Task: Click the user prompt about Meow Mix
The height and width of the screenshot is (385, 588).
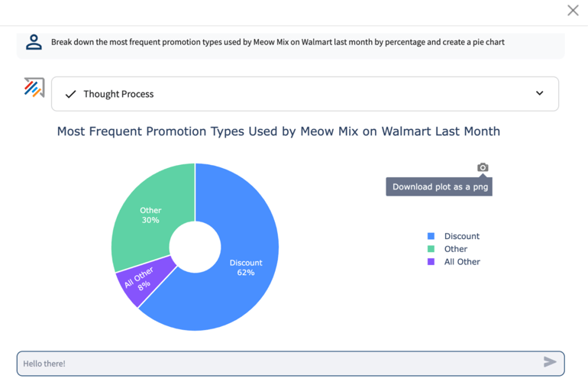Action: [277, 42]
